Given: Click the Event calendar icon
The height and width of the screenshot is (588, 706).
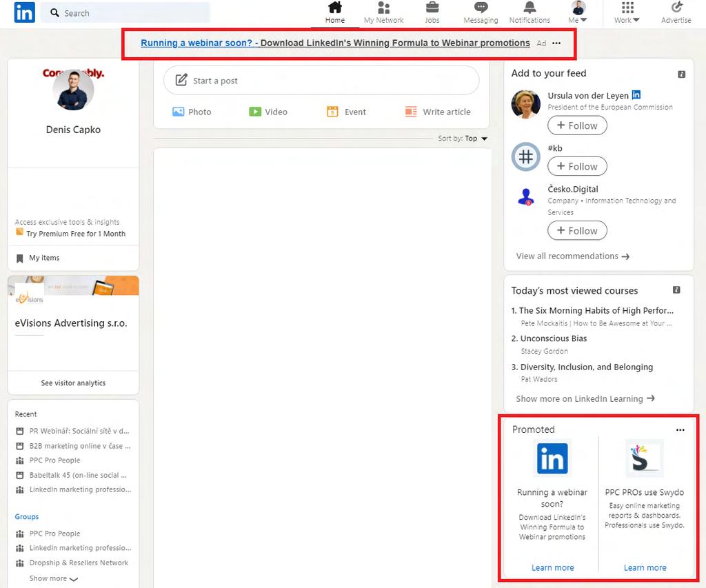Looking at the screenshot, I should 332,112.
